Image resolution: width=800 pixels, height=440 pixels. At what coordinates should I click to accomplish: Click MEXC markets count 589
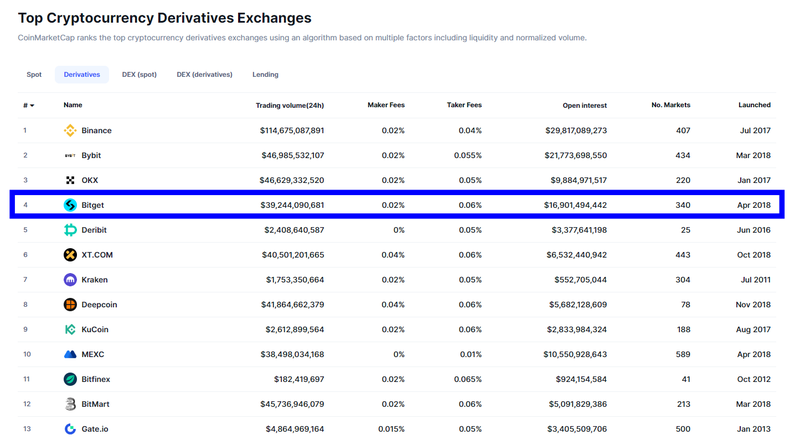tap(683, 354)
